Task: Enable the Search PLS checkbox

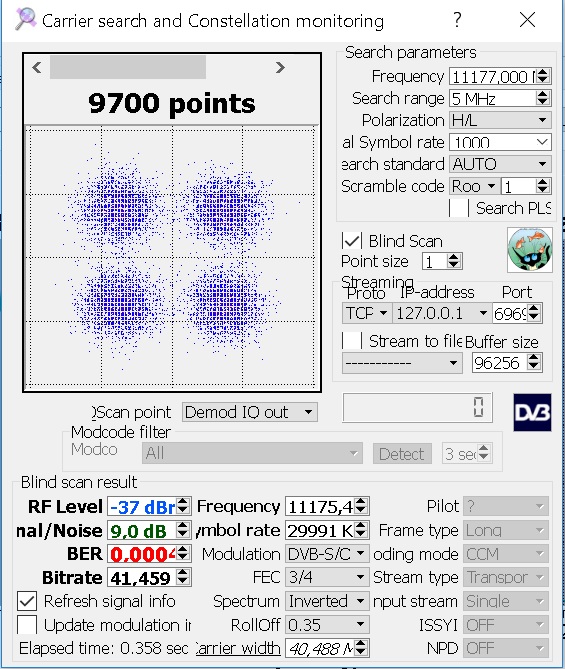Action: coord(459,208)
